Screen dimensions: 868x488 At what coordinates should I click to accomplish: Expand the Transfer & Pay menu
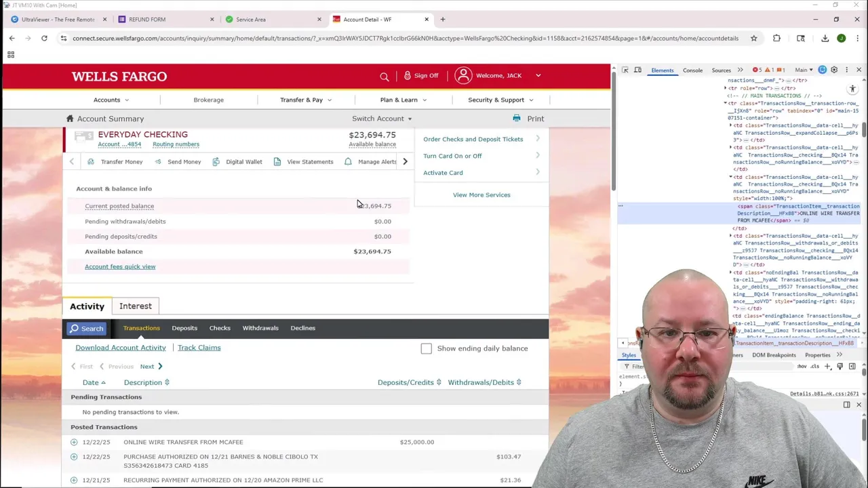click(306, 100)
